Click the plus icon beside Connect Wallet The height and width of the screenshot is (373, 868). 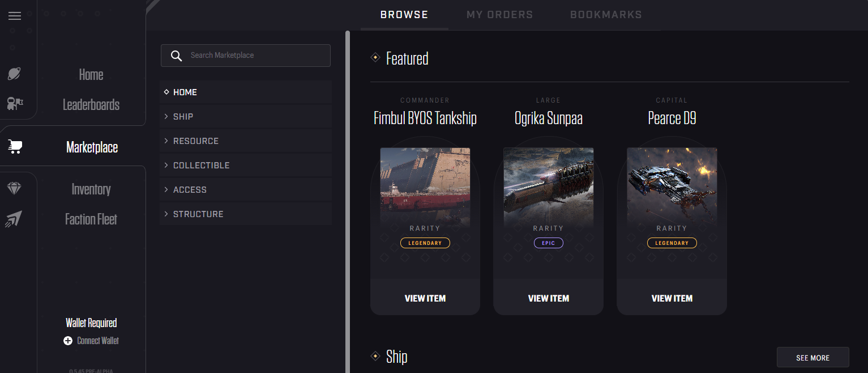pos(68,341)
